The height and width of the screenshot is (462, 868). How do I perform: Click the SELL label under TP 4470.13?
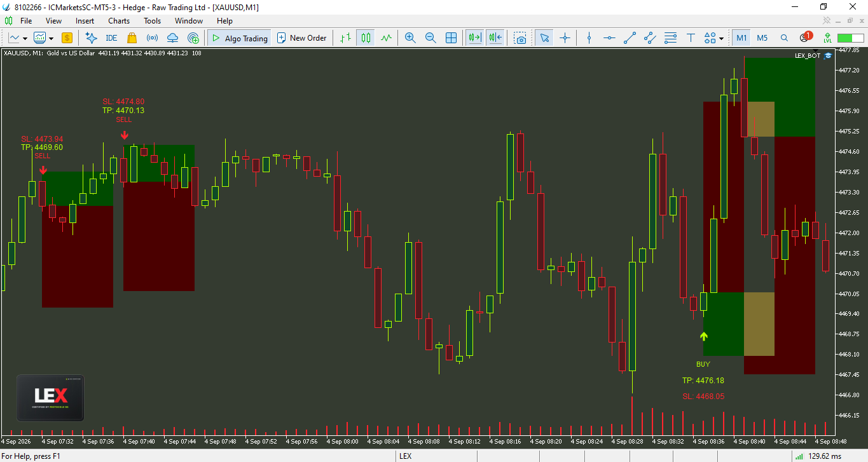pyautogui.click(x=124, y=119)
